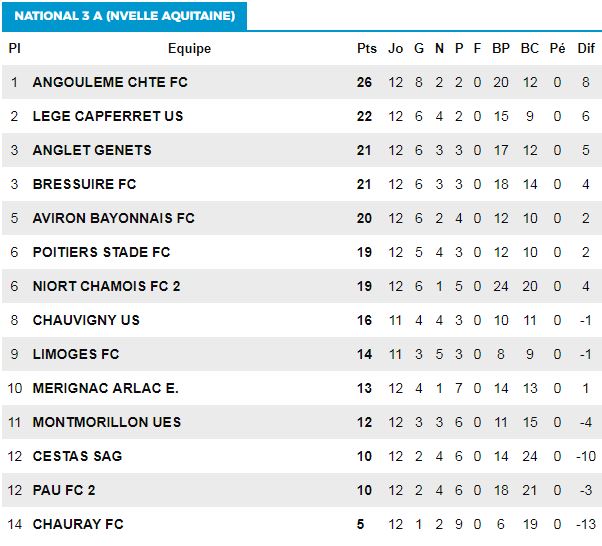
Task: Click the BP column header
Action: point(501,48)
